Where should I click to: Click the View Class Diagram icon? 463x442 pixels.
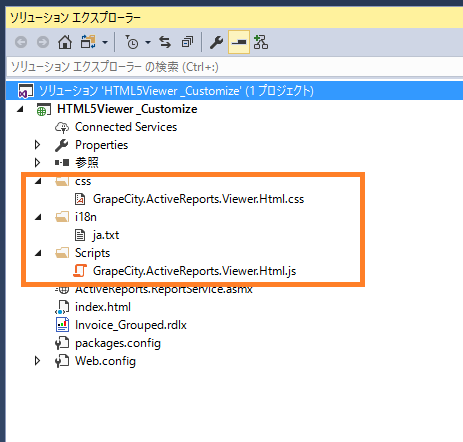(261, 42)
